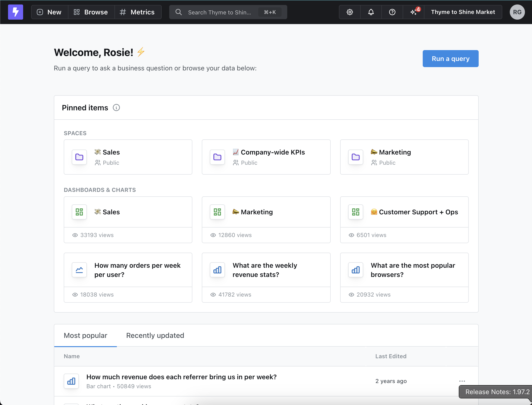532x405 pixels.
Task: Open notifications bell icon
Action: 371,12
